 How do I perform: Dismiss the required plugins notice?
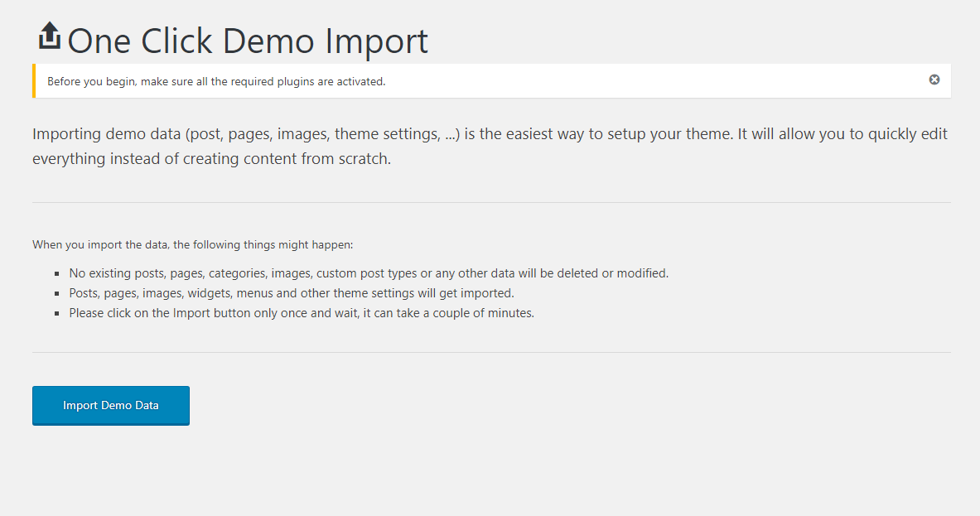tap(934, 80)
